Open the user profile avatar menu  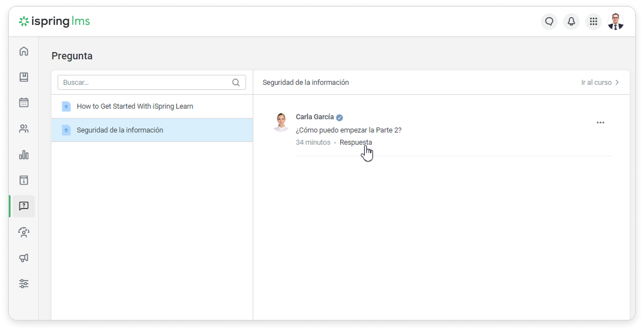tap(616, 22)
